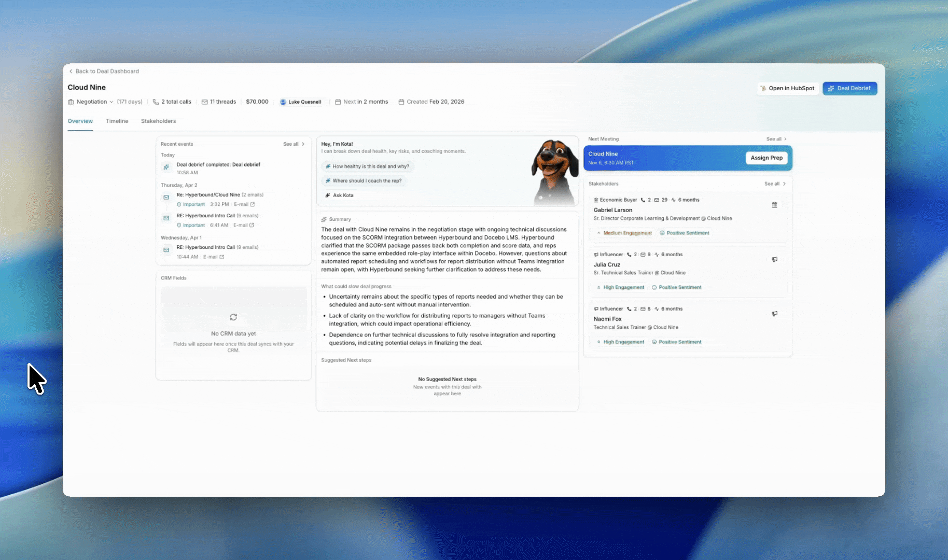948x560 pixels.
Task: Open Julia Cruz stakeholder card
Action: pos(688,272)
